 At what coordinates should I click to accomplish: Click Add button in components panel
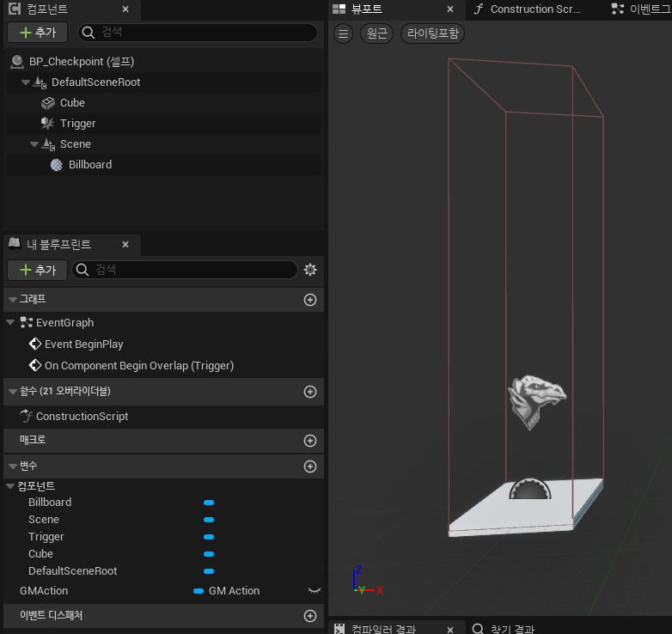[38, 33]
